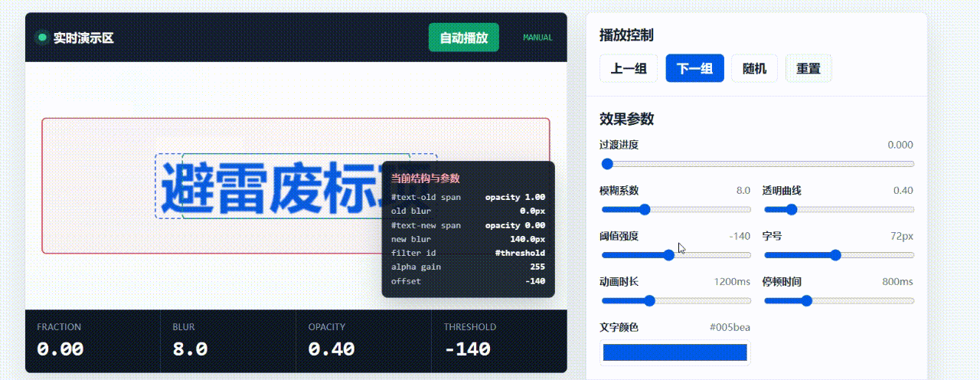Click the large 避雷废标 demo text

point(296,187)
